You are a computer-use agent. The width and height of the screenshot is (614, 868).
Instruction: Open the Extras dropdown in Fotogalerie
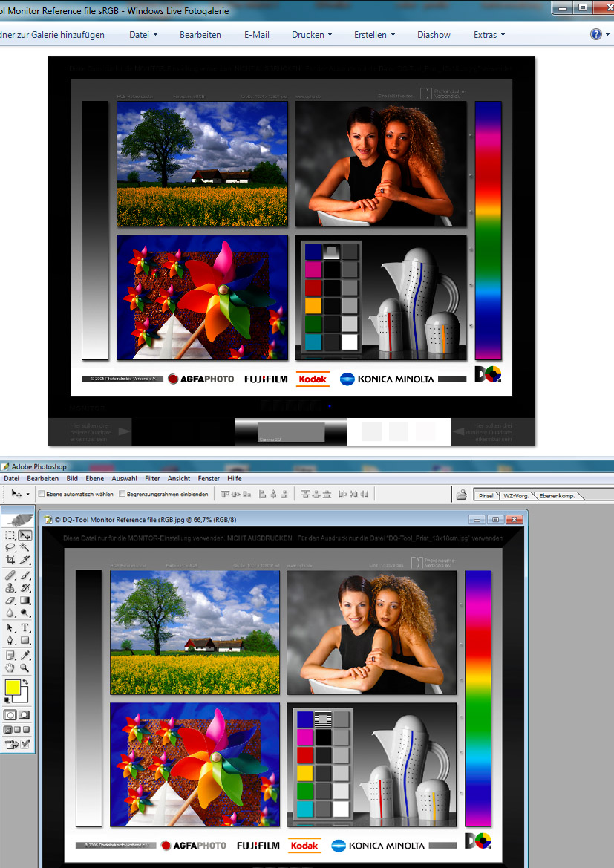(x=489, y=34)
